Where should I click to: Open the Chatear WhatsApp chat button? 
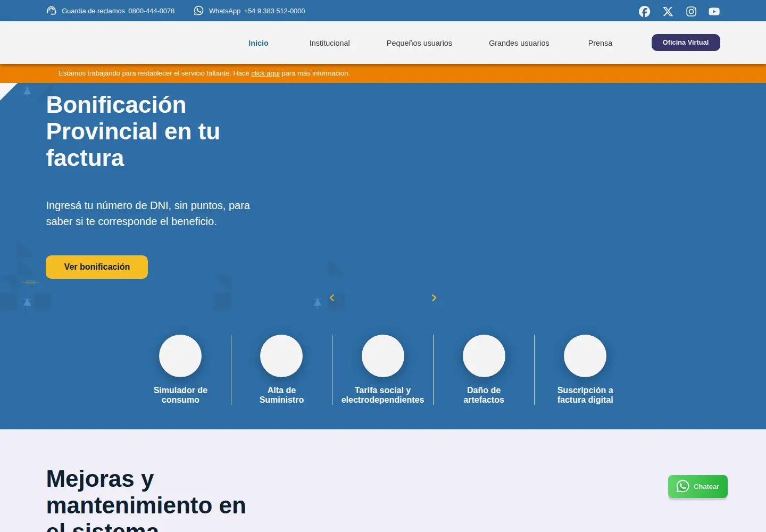tap(698, 487)
